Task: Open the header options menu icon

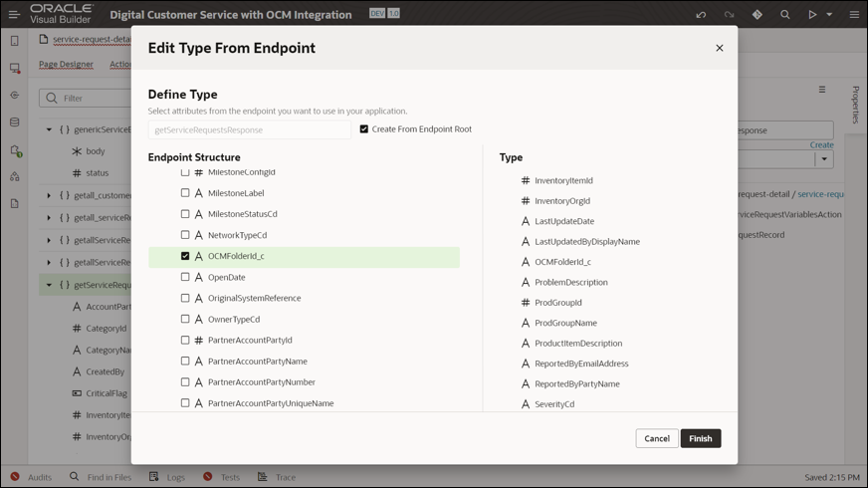Action: coord(854,15)
